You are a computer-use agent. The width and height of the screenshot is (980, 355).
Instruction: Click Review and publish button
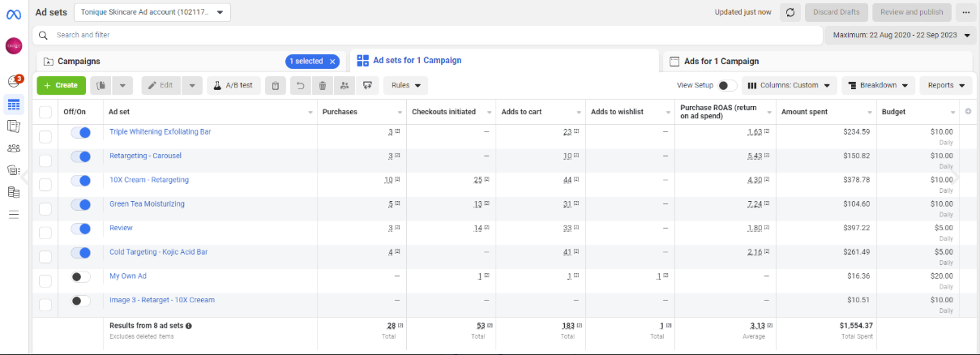click(912, 12)
